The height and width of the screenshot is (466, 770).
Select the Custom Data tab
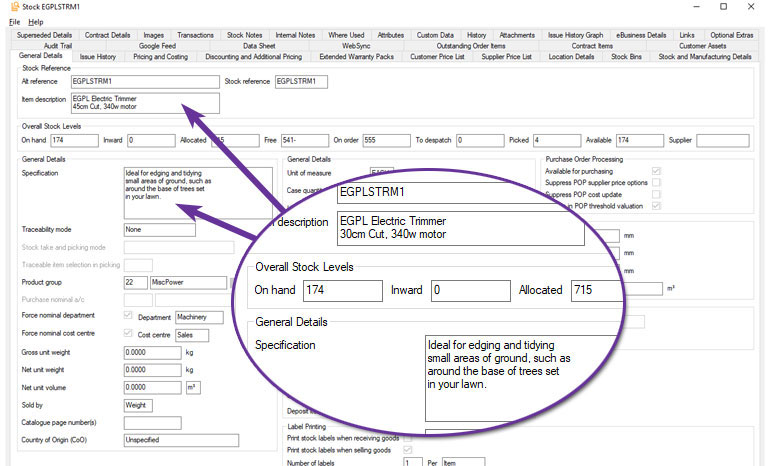click(x=435, y=35)
